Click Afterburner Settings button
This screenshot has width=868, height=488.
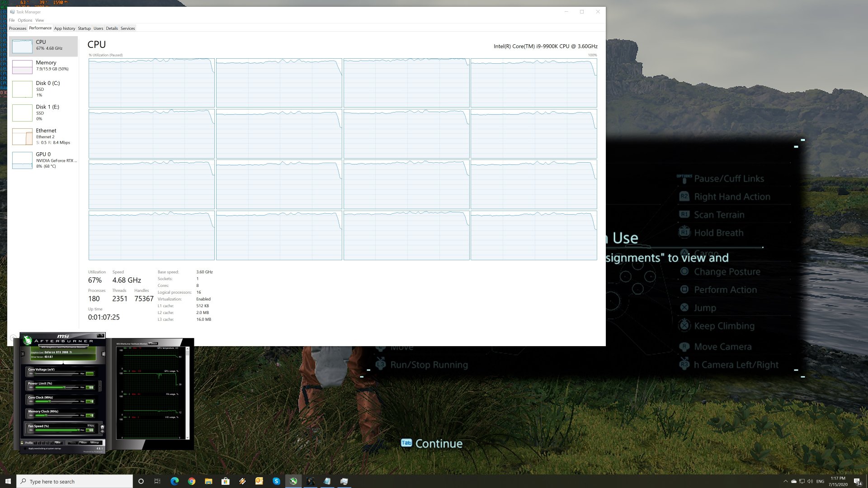94,442
